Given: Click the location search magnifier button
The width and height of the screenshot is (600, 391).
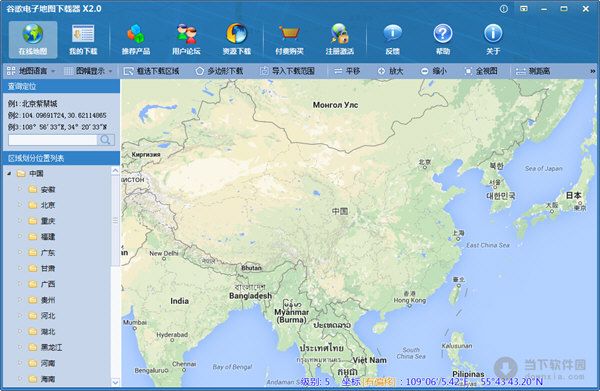Looking at the screenshot, I should [x=105, y=140].
